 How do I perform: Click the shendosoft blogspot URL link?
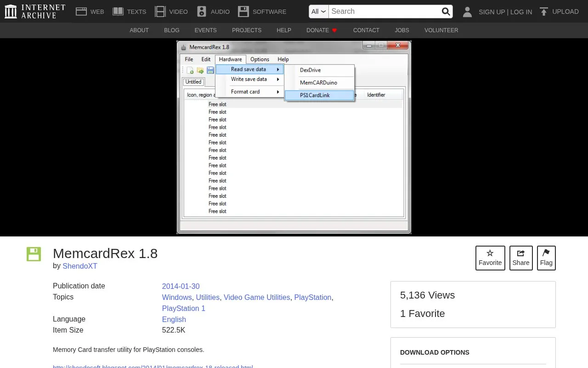[x=153, y=366]
